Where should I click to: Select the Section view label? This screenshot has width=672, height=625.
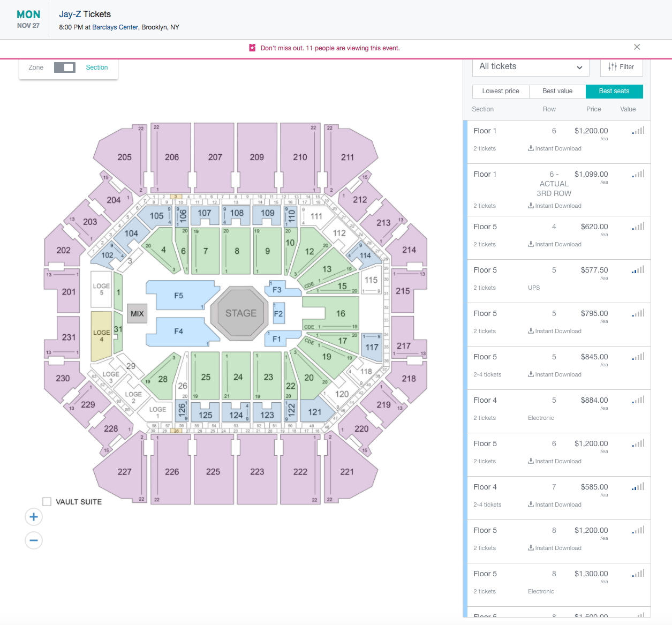pyautogui.click(x=97, y=67)
